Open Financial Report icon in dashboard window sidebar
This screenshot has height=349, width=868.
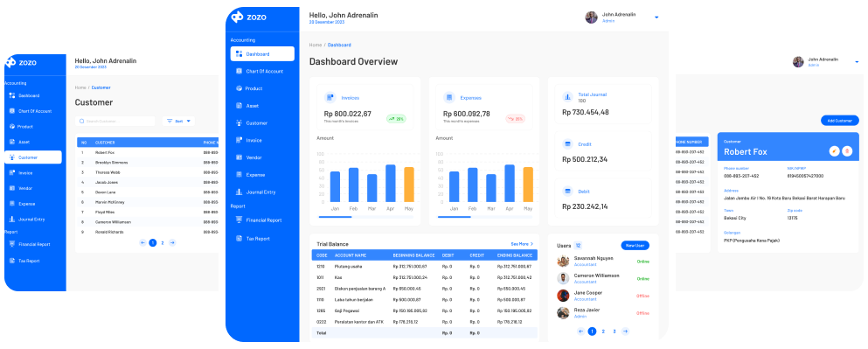tap(240, 220)
